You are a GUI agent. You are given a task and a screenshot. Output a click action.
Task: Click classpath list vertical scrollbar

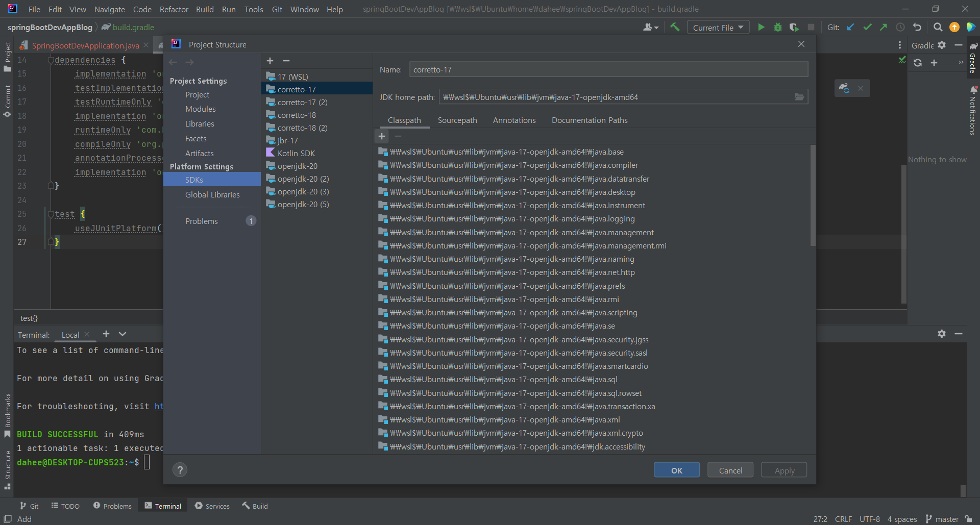(x=813, y=195)
